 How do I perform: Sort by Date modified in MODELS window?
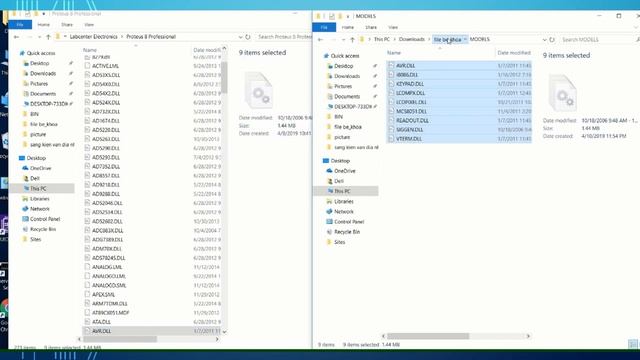coord(513,53)
